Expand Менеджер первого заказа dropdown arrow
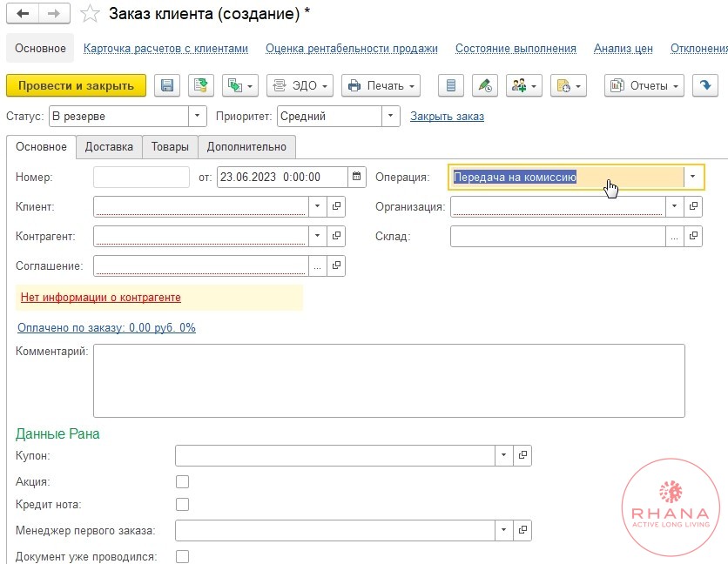 coord(503,530)
